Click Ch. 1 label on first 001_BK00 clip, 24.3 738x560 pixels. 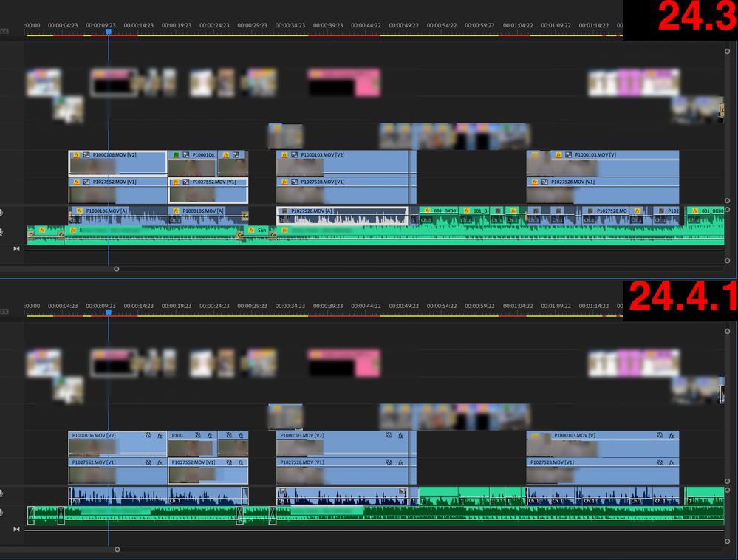pyautogui.click(x=426, y=220)
